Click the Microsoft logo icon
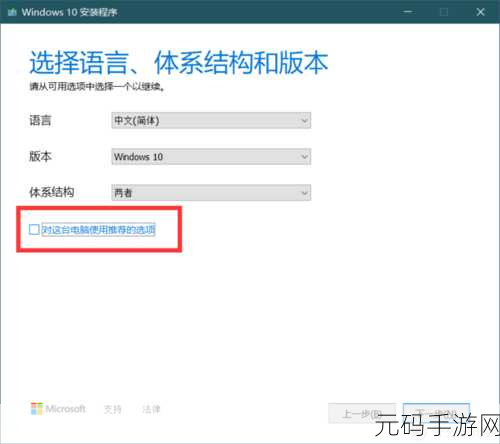The height and width of the screenshot is (444, 500). pos(37,409)
